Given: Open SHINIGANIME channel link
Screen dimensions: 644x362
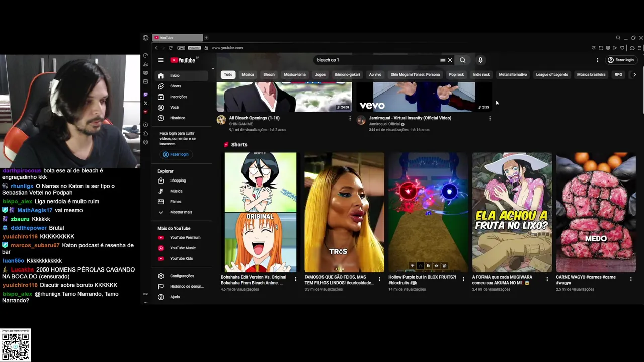Looking at the screenshot, I should coord(241,124).
